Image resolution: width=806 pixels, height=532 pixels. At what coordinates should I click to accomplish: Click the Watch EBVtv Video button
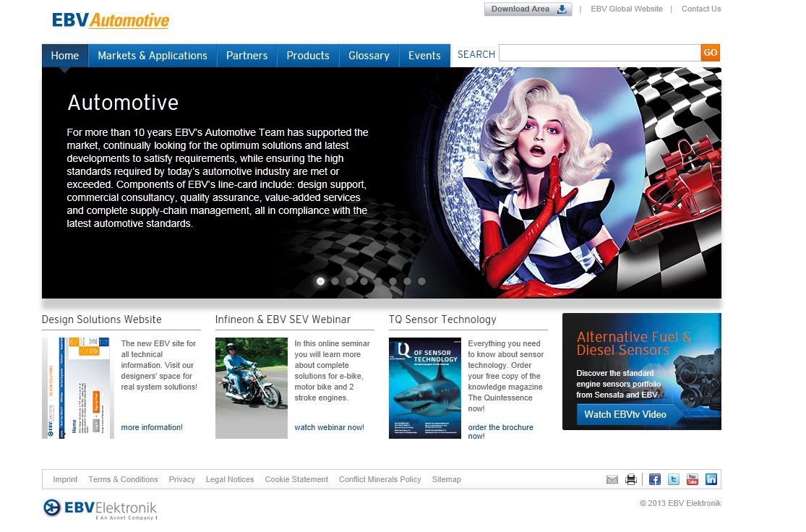(625, 414)
